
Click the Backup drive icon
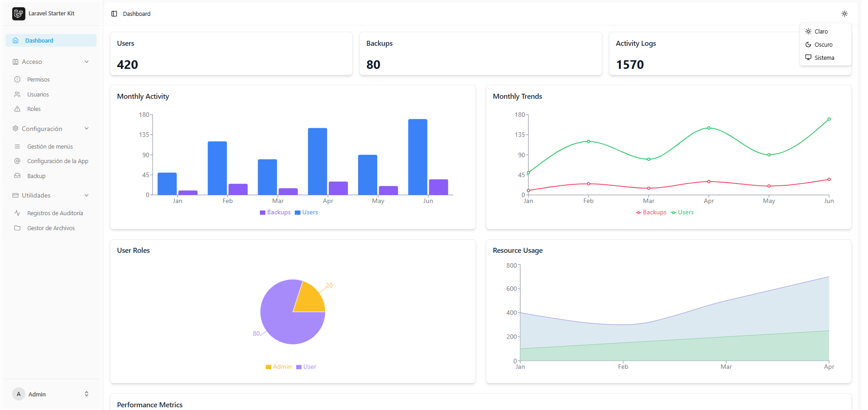17,176
